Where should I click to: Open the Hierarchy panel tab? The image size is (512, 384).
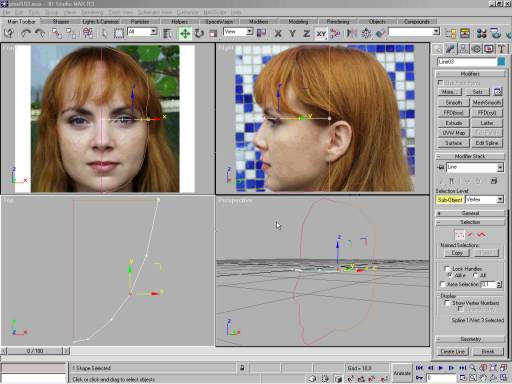pyautogui.click(x=463, y=49)
